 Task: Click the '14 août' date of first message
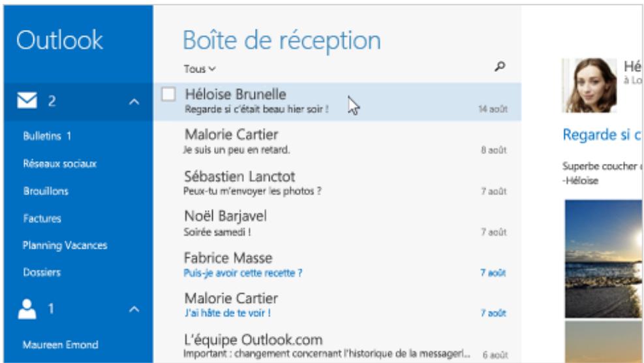[493, 109]
